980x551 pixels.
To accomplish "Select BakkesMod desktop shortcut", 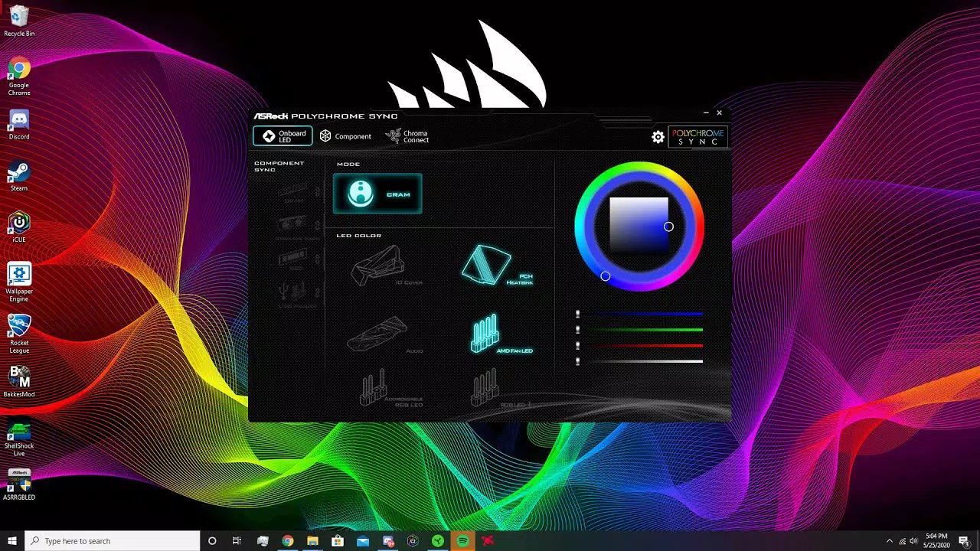I will click(x=19, y=382).
